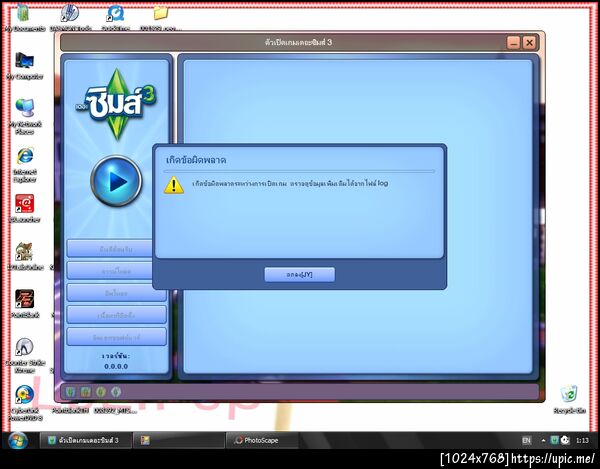This screenshot has width=600, height=469.
Task: Switch to the Sims 3 launcher taskbar button
Action: click(86, 440)
